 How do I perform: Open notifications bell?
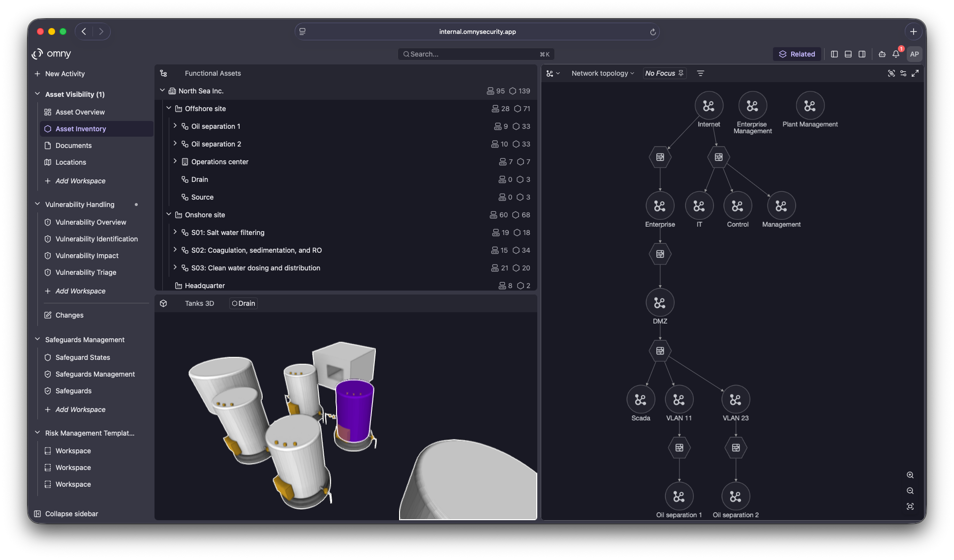[x=896, y=54]
